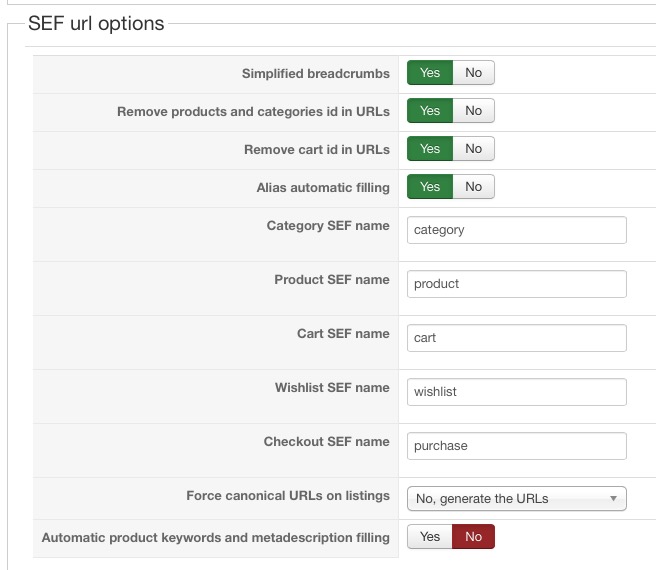Disable Alias automatic filling with No
Image resolution: width=656 pixels, height=570 pixels.
coord(473,187)
